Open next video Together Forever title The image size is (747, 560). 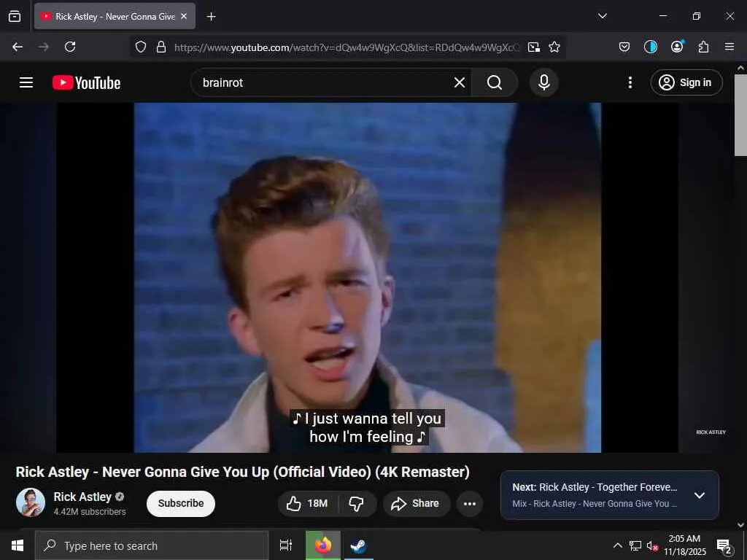(x=594, y=487)
